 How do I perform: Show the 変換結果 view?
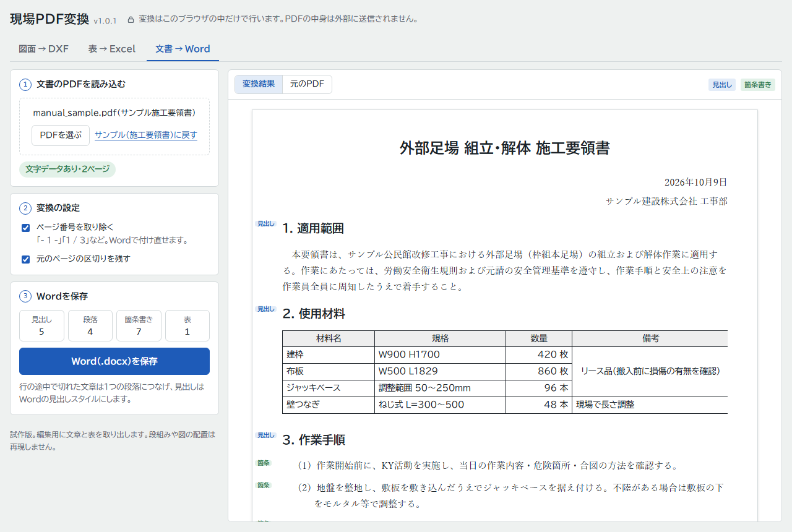click(x=259, y=85)
